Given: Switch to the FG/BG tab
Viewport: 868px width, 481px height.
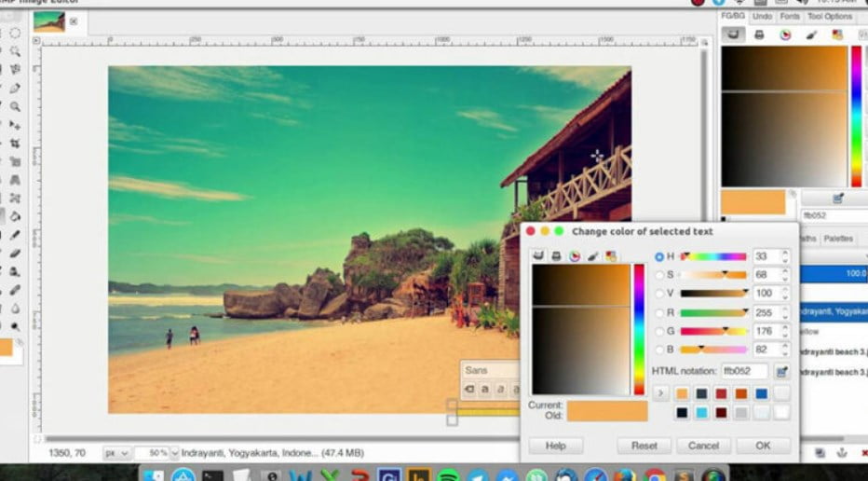Looking at the screenshot, I should 732,16.
